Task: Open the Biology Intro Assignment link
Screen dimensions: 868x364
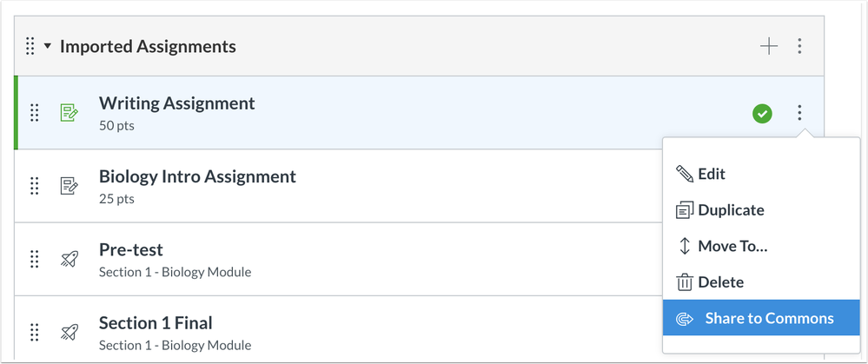Action: (197, 176)
